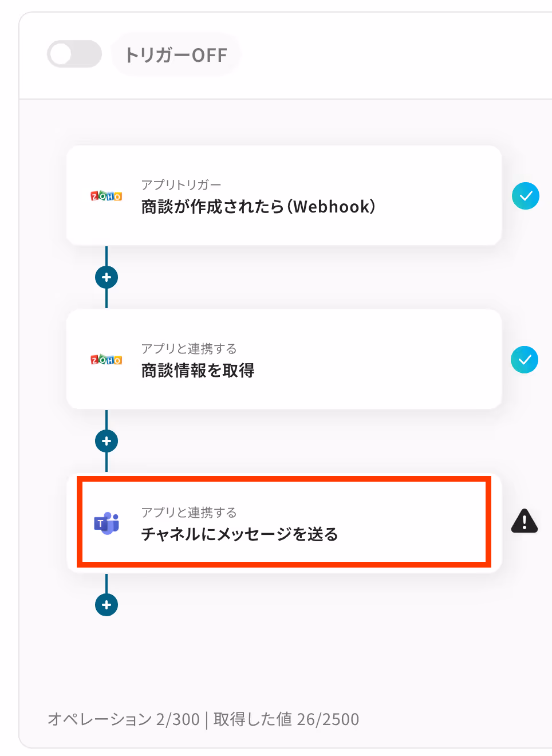Add a step below the Webhook trigger
This screenshot has width=552, height=756.
(107, 277)
